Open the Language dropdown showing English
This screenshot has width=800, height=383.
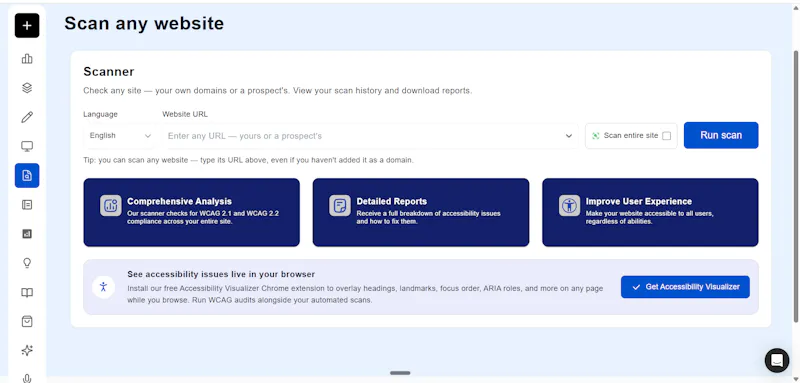coord(120,136)
